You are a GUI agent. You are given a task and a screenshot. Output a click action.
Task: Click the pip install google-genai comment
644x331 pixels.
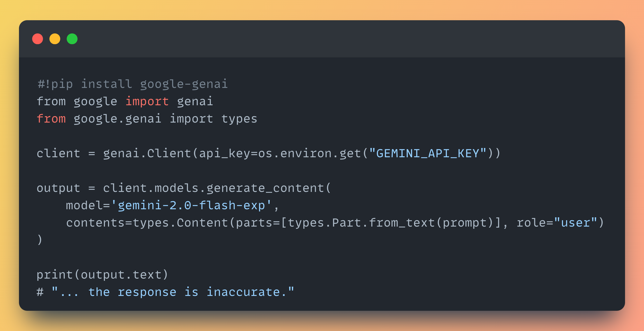pyautogui.click(x=133, y=84)
